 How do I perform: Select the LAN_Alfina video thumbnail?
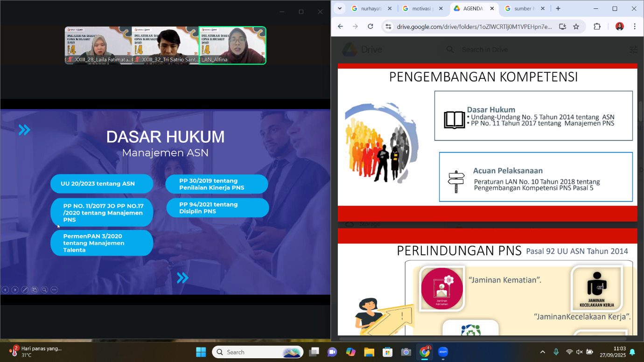pyautogui.click(x=232, y=45)
